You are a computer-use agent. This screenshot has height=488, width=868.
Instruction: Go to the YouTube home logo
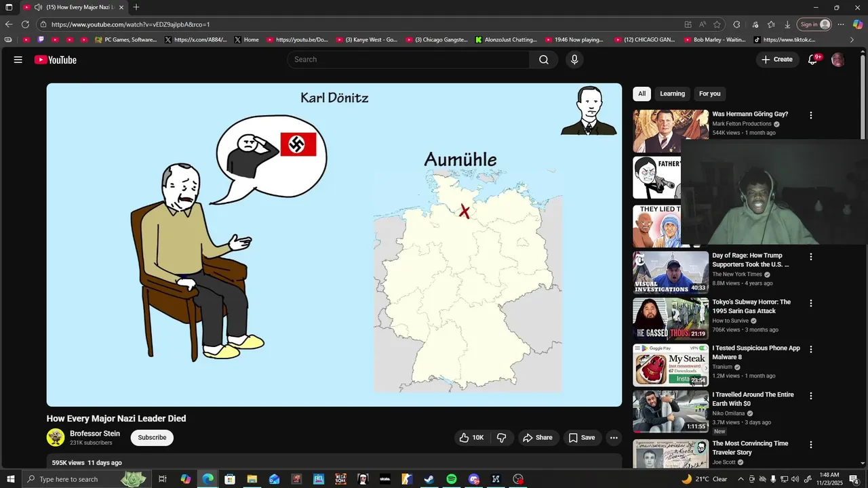56,60
